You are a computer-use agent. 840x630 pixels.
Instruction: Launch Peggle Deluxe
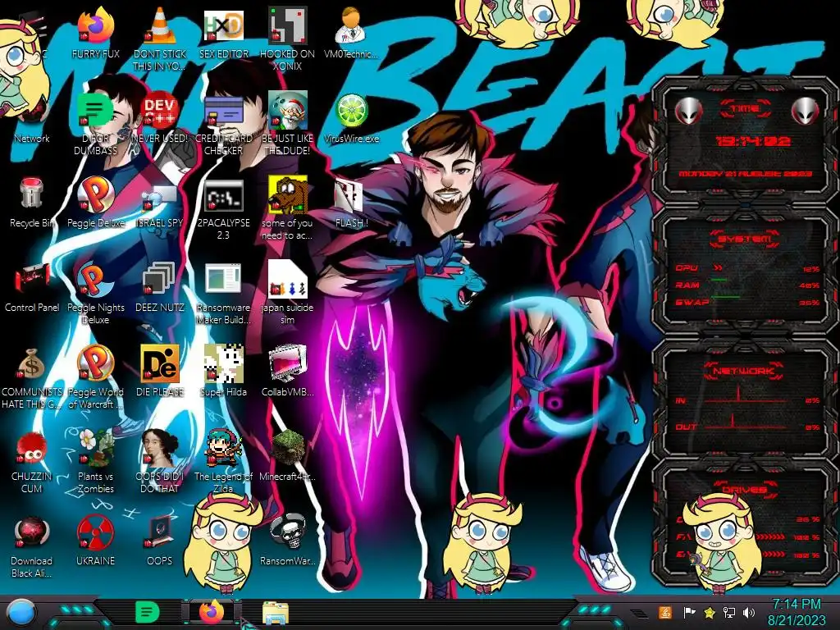coord(96,194)
